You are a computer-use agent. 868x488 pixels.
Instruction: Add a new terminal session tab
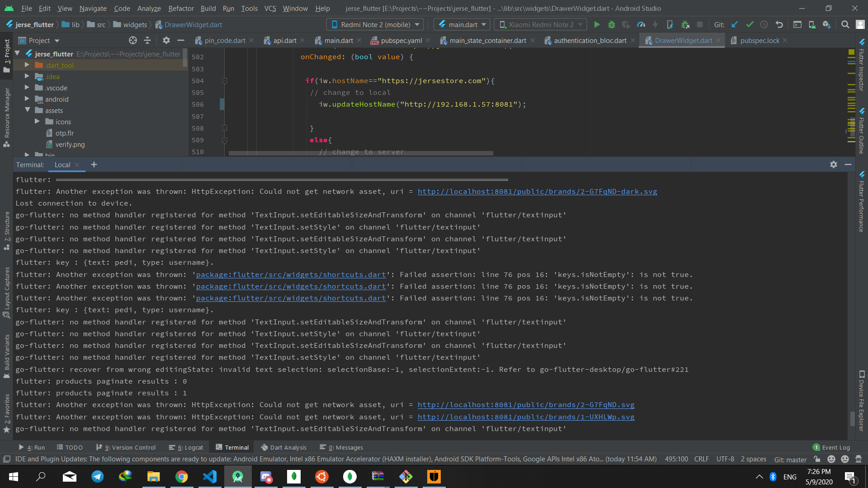[x=94, y=165]
